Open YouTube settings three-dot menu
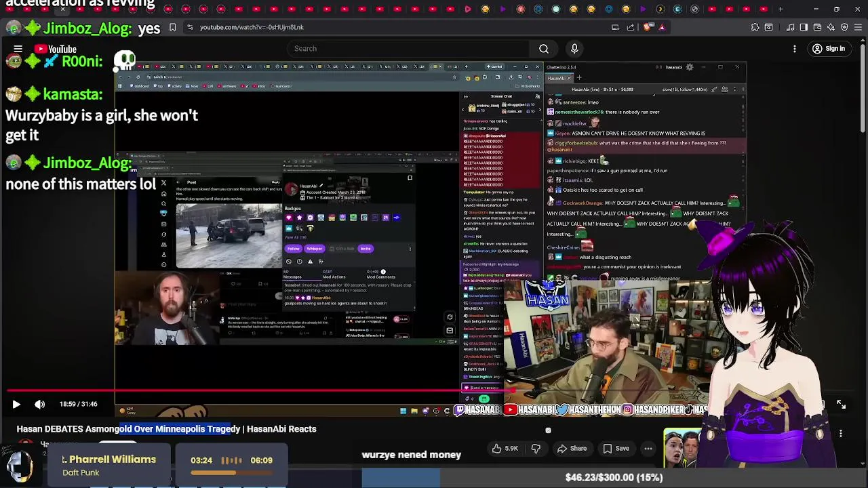This screenshot has height=488, width=868. 795,49
